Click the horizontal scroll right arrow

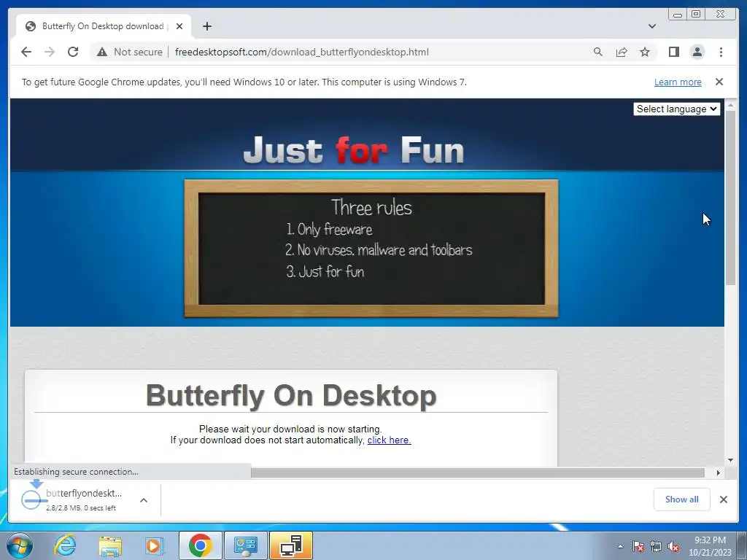click(719, 472)
